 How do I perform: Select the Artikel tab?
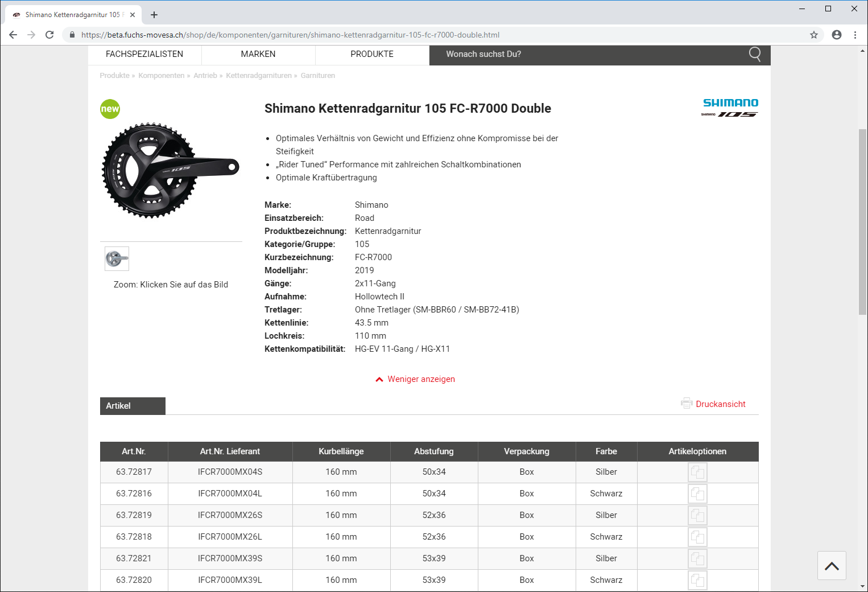tap(133, 406)
